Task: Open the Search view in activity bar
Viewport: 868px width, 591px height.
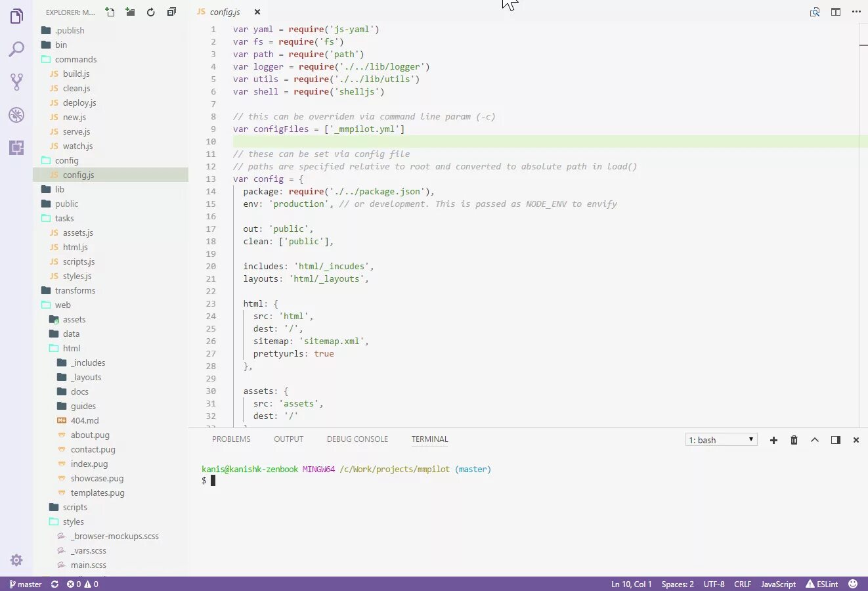Action: click(x=16, y=49)
